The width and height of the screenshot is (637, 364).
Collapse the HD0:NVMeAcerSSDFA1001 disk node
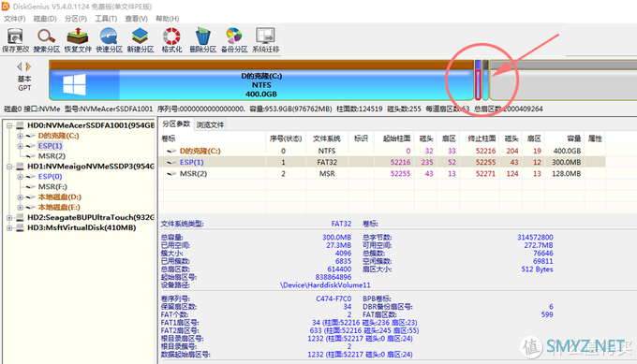[x=9, y=125]
